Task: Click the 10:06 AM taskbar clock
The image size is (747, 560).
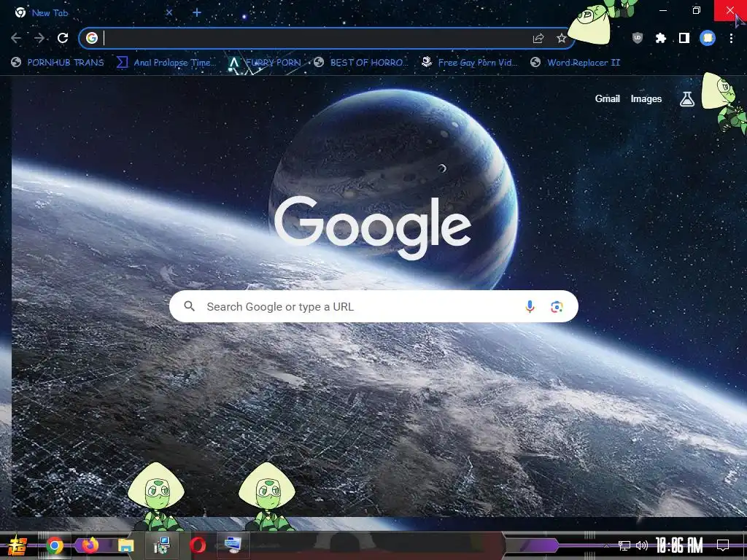Action: pos(679,545)
